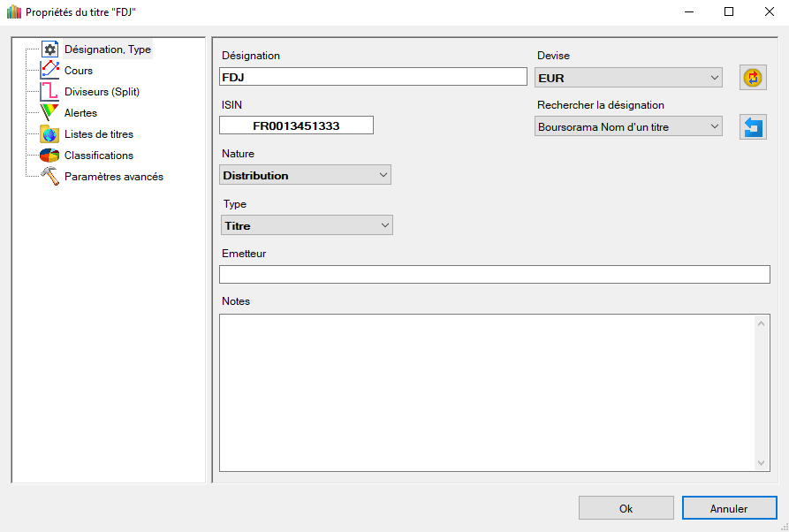The width and height of the screenshot is (789, 532).
Task: Click the currency update button beside Devise
Action: pos(753,78)
